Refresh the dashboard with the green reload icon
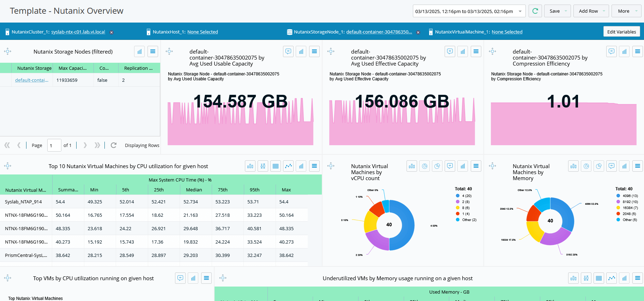 [535, 11]
